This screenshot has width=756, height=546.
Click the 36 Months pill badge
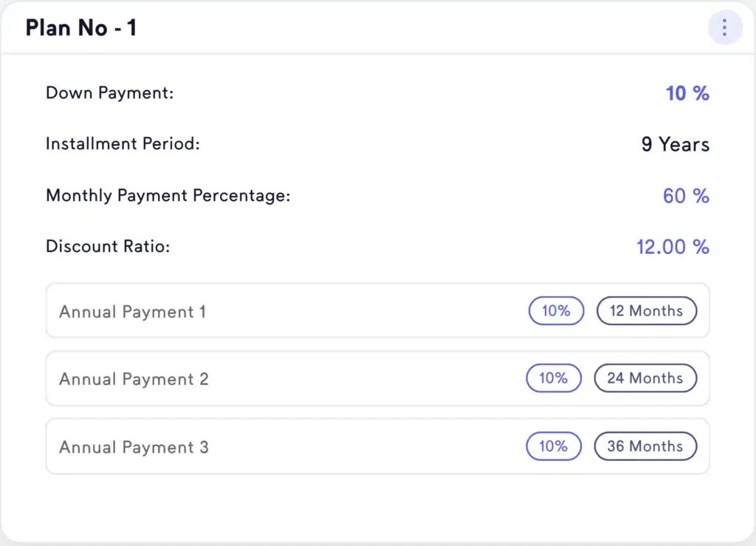tap(645, 446)
